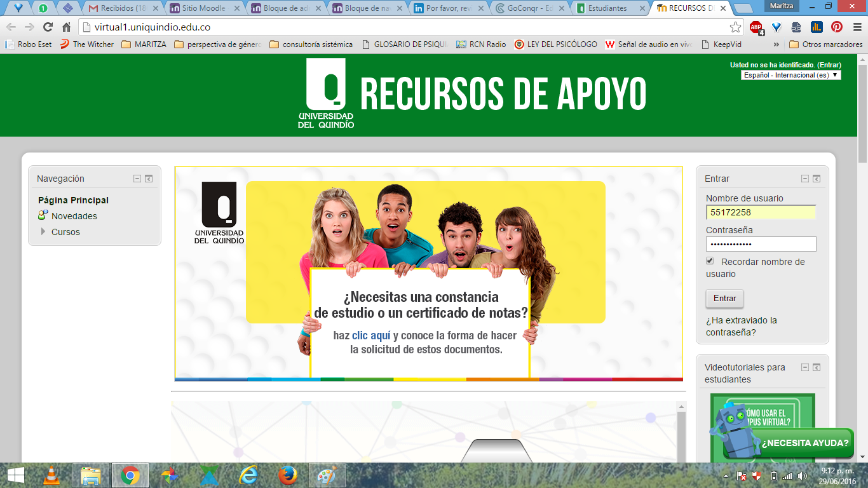This screenshot has width=868, height=488.
Task: Click the Entrar login button
Action: pos(724,298)
